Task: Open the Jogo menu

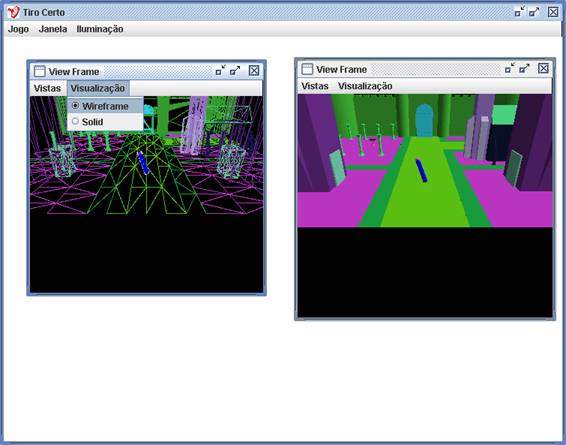Action: [x=18, y=29]
